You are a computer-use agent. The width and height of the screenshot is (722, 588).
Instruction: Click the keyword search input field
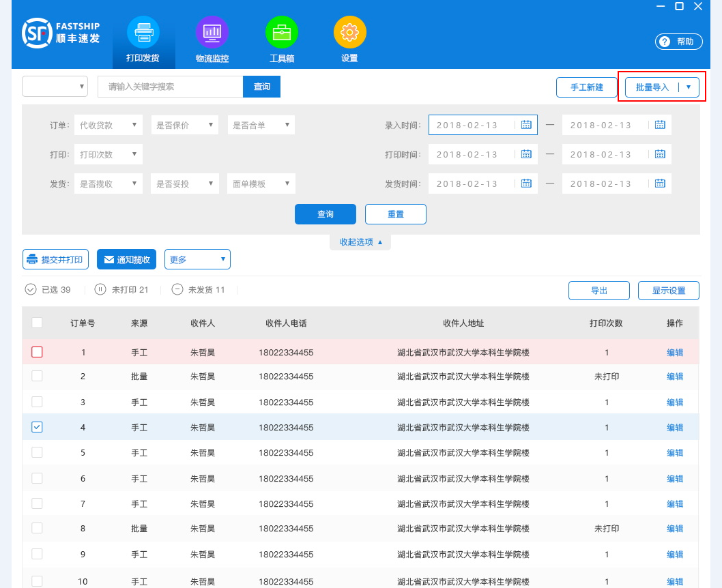tap(170, 87)
